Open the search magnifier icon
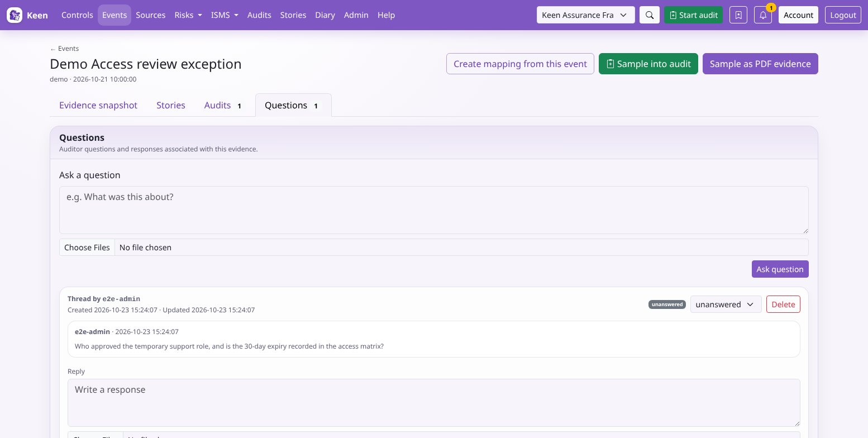868x438 pixels. [x=650, y=15]
